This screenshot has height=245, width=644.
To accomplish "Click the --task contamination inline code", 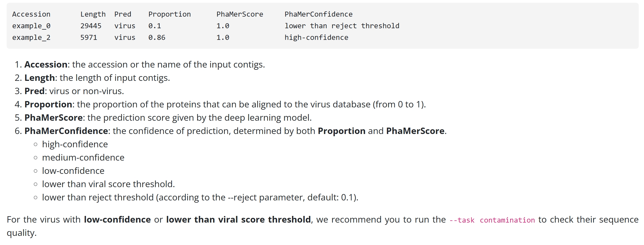I will 492,220.
